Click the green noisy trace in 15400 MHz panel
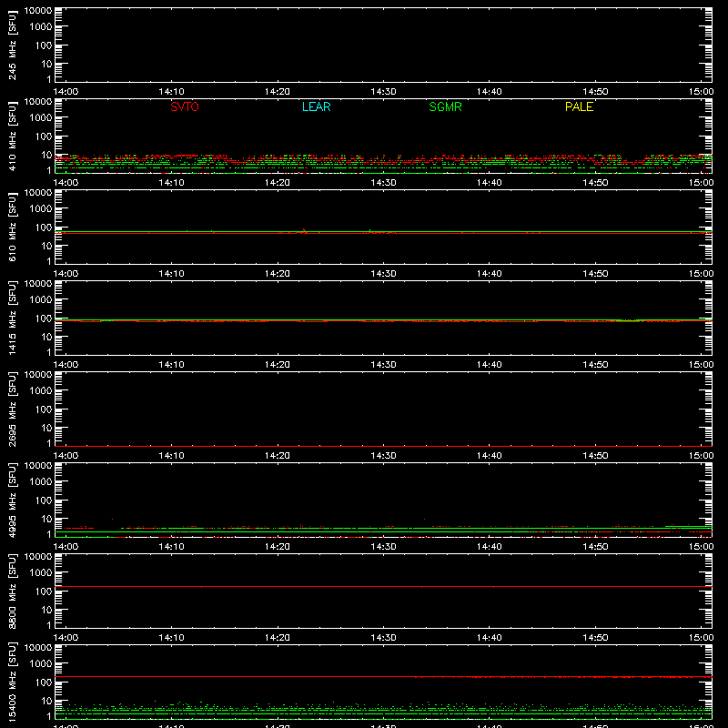The height and width of the screenshot is (728, 728). pyautogui.click(x=383, y=710)
